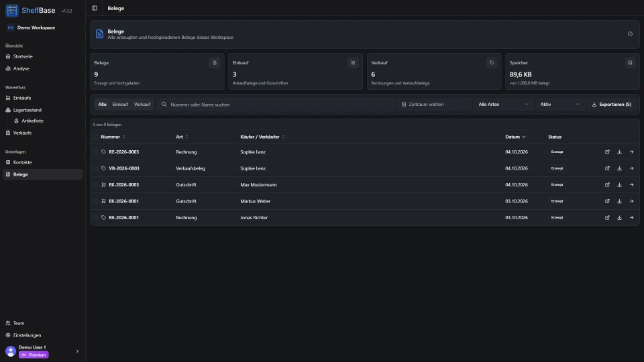Go to details arrow of EK-2026-0003
The image size is (644, 362).
point(632,185)
